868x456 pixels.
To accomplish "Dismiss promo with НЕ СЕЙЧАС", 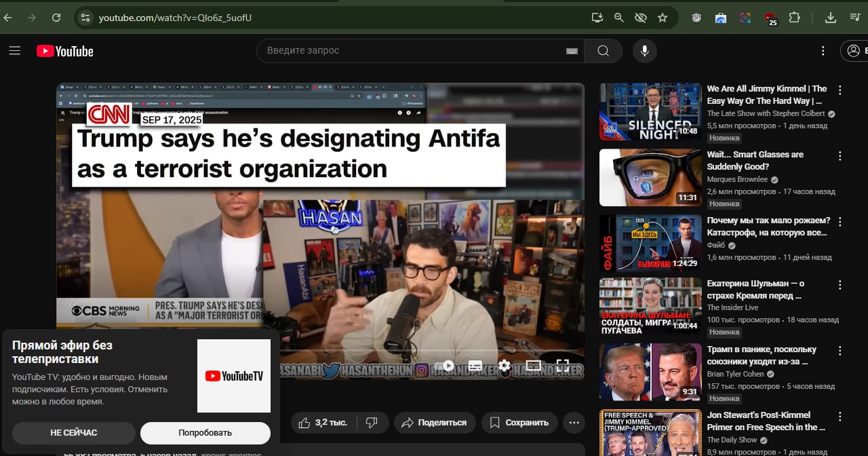I will point(73,433).
